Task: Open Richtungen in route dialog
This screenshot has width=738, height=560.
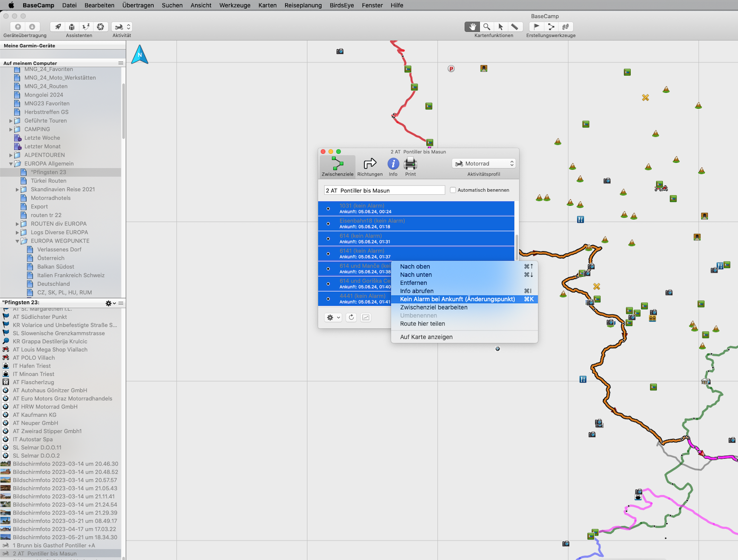Action: pos(370,167)
